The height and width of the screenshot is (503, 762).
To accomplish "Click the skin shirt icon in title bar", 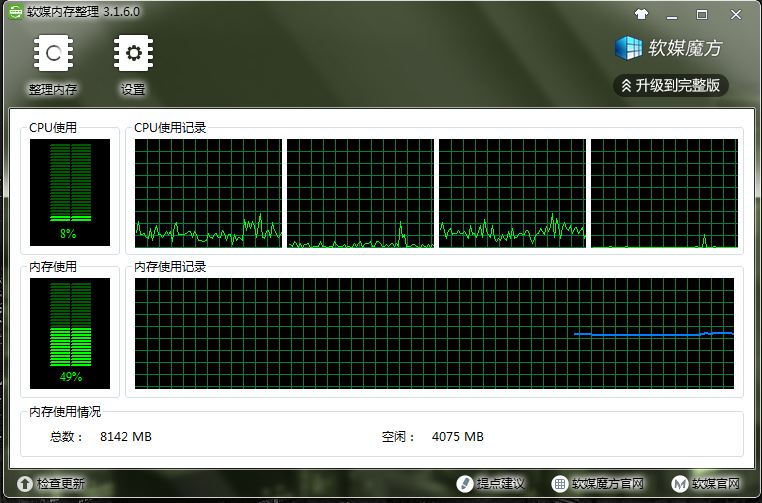I will (641, 15).
